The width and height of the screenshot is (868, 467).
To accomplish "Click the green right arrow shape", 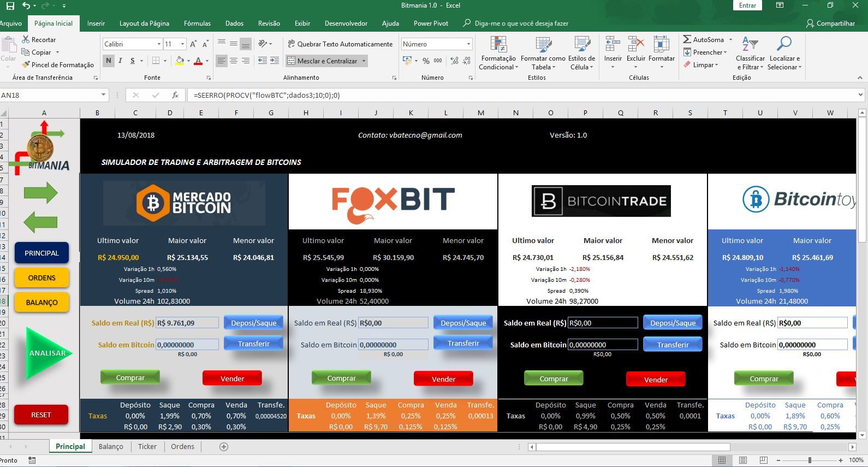I will click(x=41, y=192).
